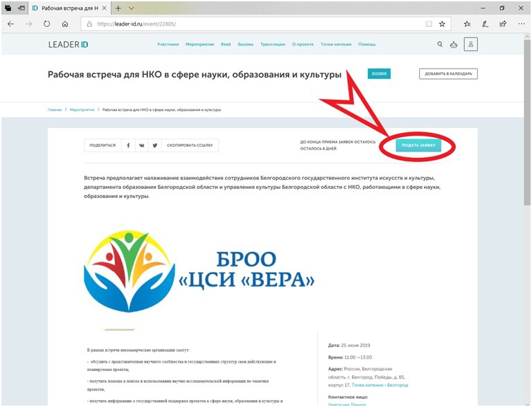Screen dimensions: 532x407
Task: Click the robot assistant icon
Action: tap(454, 44)
